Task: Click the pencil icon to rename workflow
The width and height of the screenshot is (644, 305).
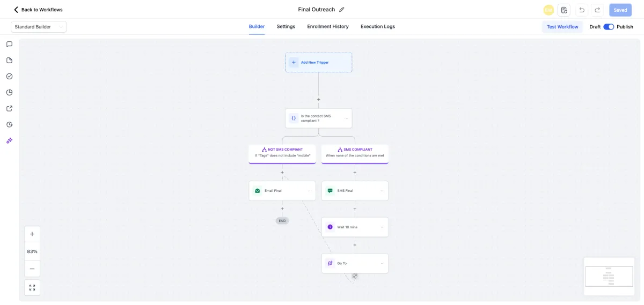Action: click(342, 10)
